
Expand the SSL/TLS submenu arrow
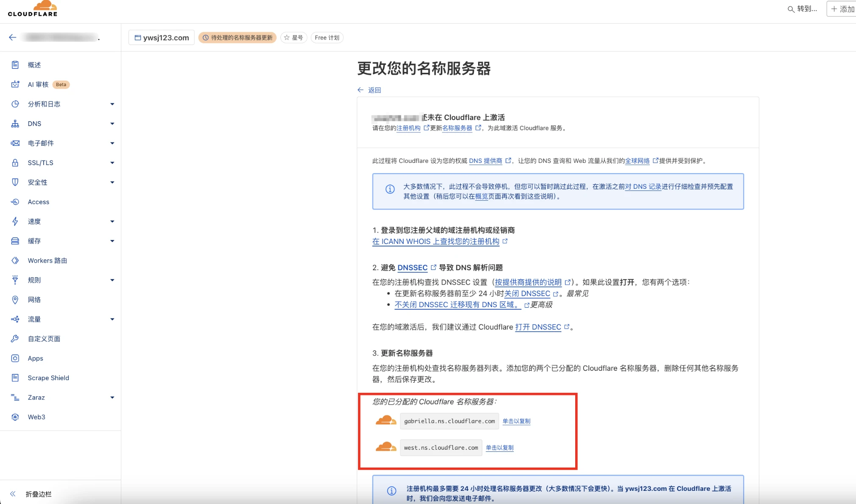112,162
